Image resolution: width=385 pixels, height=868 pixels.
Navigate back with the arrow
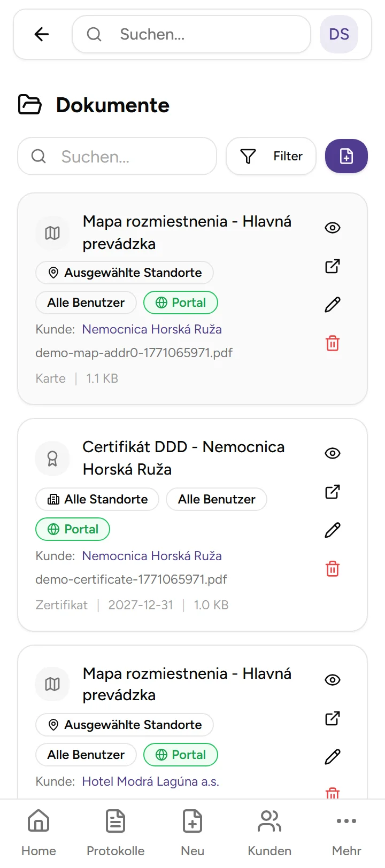tap(41, 34)
